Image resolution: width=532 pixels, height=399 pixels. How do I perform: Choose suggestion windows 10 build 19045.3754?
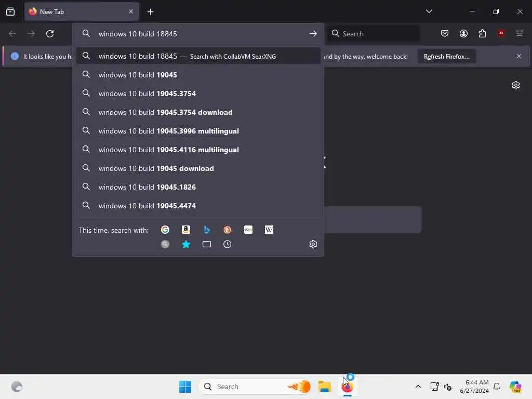click(198, 94)
